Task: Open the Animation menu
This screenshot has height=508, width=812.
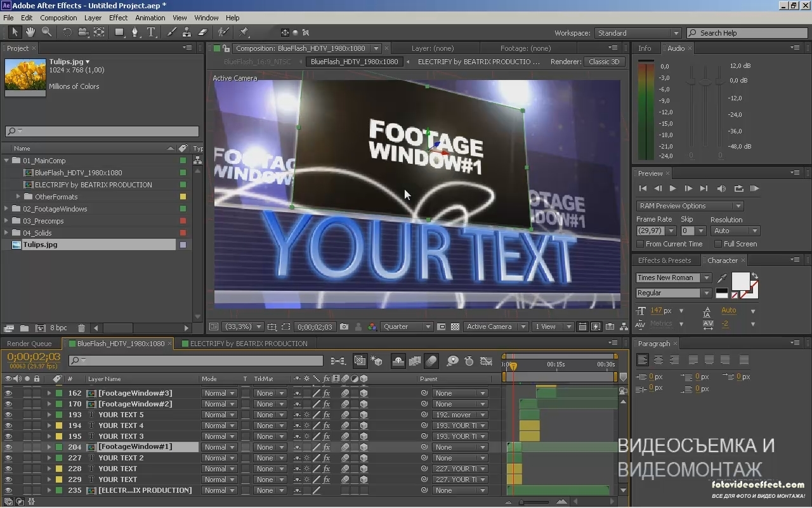Action: tap(150, 18)
